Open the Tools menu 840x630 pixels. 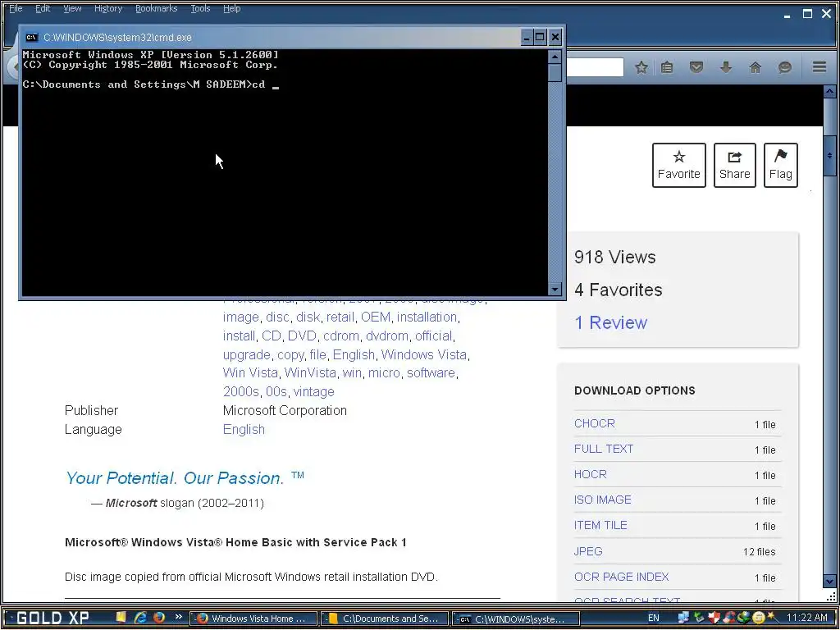[x=200, y=8]
